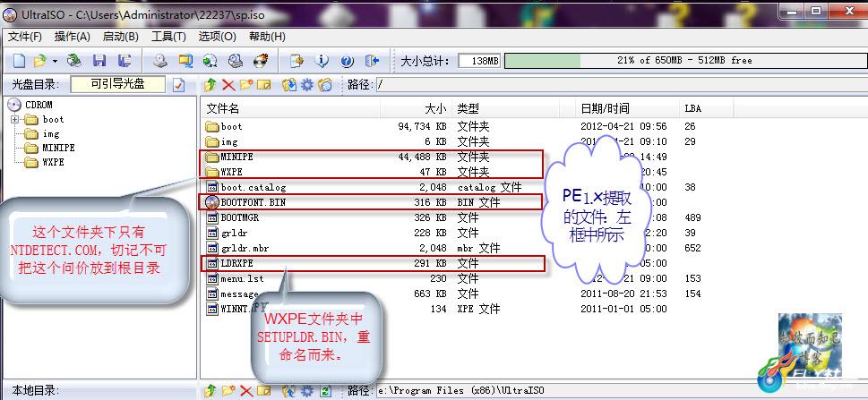
Task: Click Mount to Virtual Drive icon
Action: point(236,60)
